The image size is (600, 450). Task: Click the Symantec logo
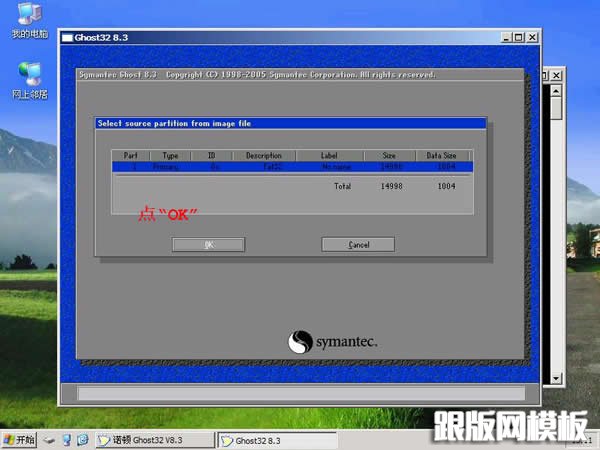pyautogui.click(x=333, y=342)
